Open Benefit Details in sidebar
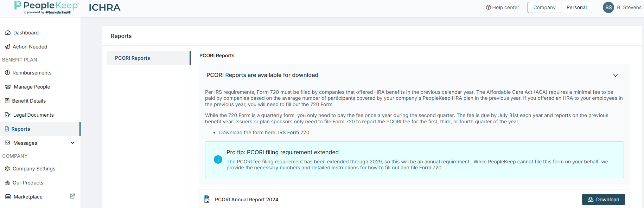The height and width of the screenshot is (208, 644). 29,101
